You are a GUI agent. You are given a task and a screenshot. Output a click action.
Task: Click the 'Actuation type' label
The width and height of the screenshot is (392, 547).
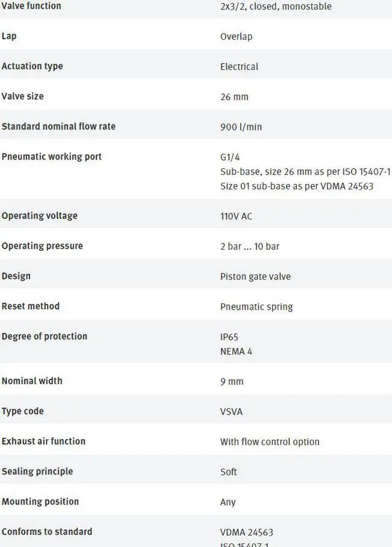(x=32, y=66)
